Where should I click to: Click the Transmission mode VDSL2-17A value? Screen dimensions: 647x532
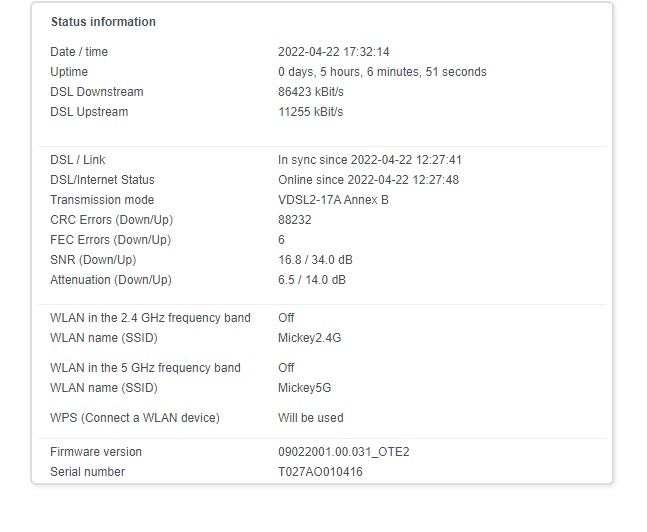point(333,200)
